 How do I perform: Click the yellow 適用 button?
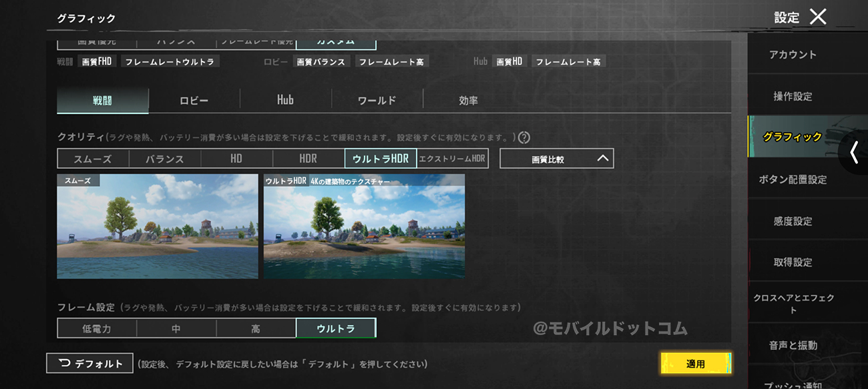(x=696, y=364)
